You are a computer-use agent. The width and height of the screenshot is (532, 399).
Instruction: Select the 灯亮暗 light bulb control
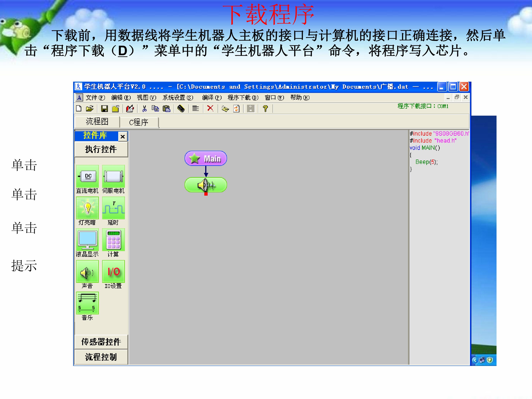pyautogui.click(x=87, y=208)
